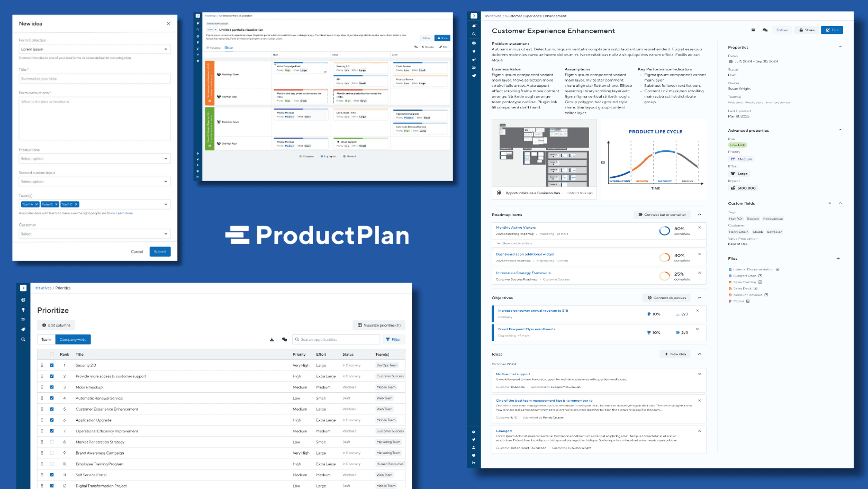
Task: Uncheck the Automatic Renewal Service checkbox
Action: coord(52,398)
